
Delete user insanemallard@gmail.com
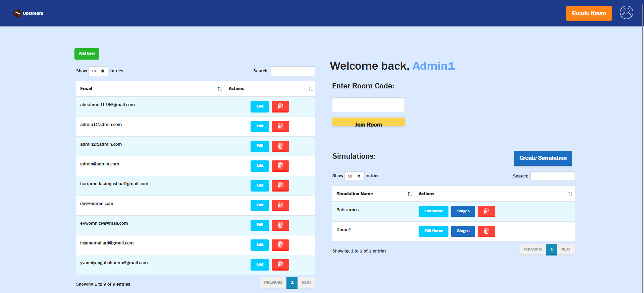[280, 245]
